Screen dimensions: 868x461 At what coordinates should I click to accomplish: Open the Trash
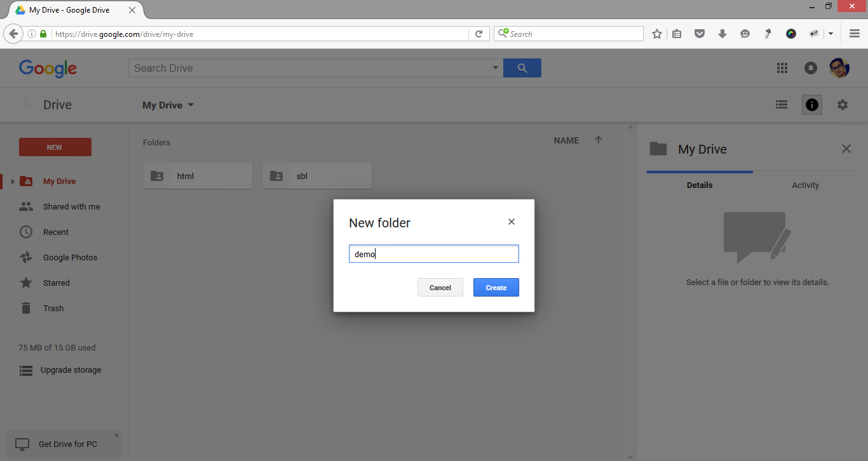(x=52, y=308)
